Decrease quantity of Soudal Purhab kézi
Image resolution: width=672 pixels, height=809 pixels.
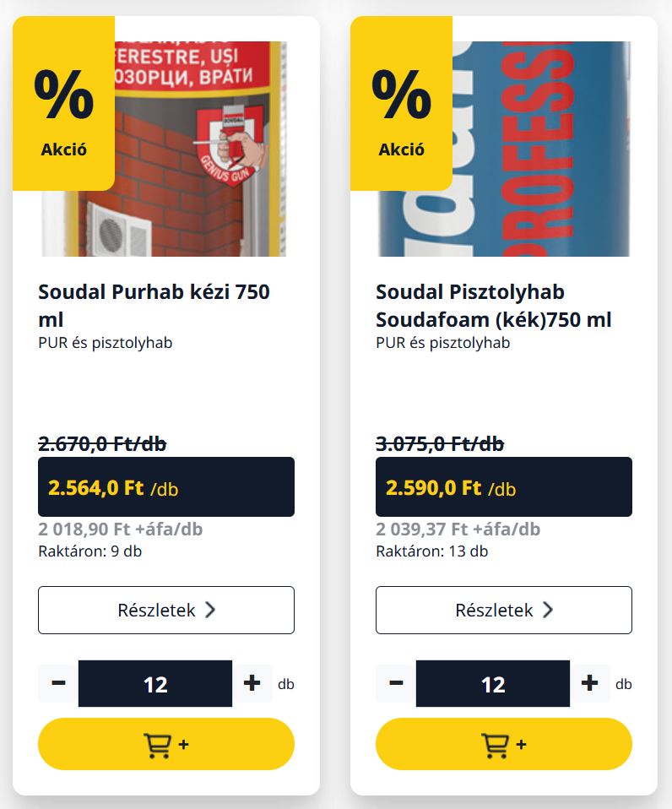58,683
